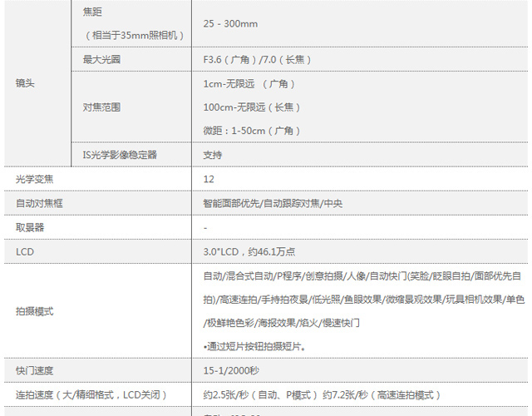Image resolution: width=532 pixels, height=416 pixels.
Task: Click the 微距：1-50cm（广角） line
Action: pyautogui.click(x=252, y=131)
